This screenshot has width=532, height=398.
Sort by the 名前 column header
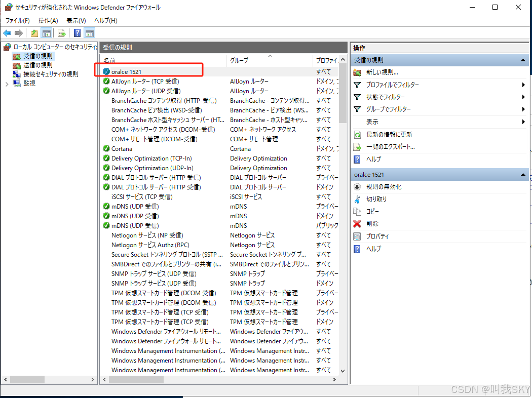(164, 60)
